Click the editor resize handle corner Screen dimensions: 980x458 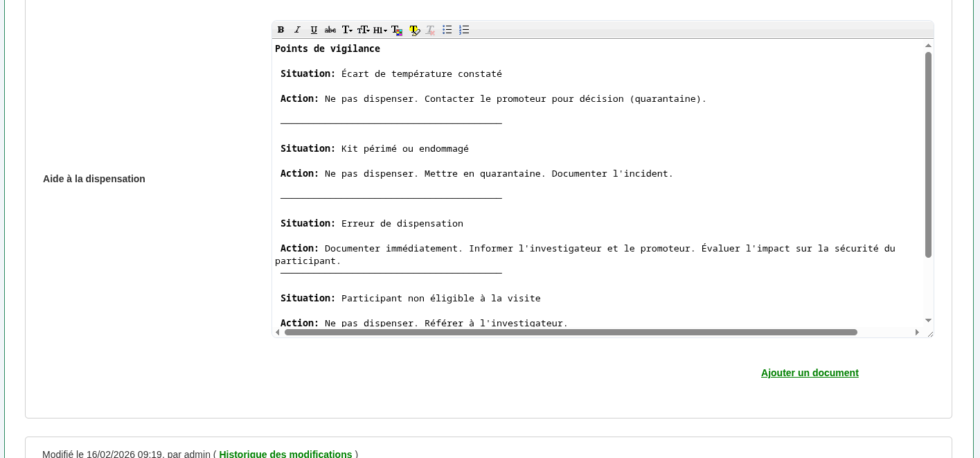(x=929, y=333)
